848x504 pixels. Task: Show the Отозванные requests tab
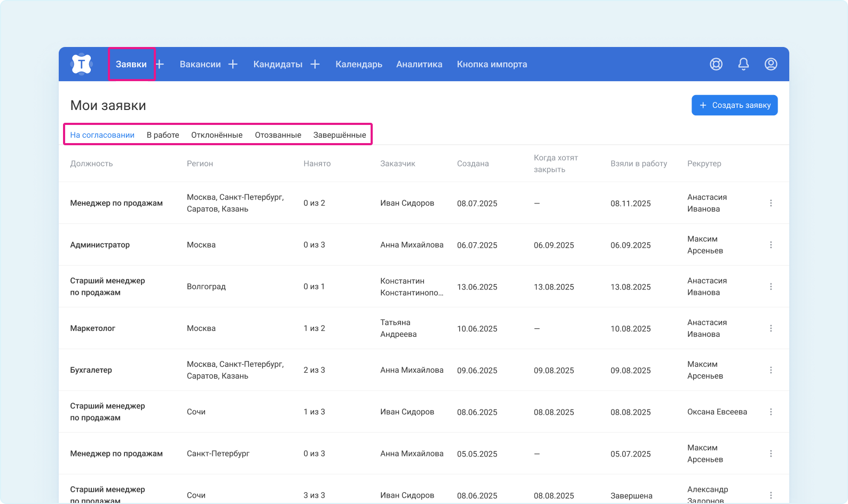tap(278, 135)
